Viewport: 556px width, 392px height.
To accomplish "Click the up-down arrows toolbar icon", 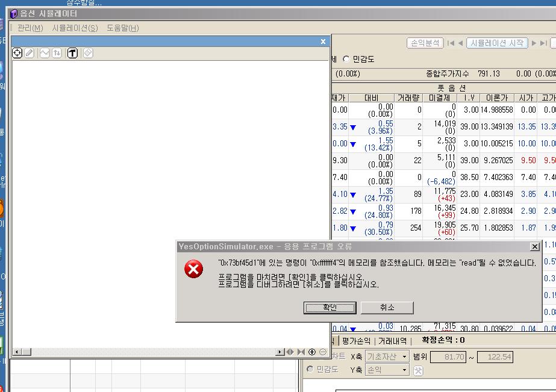I will tap(57, 53).
